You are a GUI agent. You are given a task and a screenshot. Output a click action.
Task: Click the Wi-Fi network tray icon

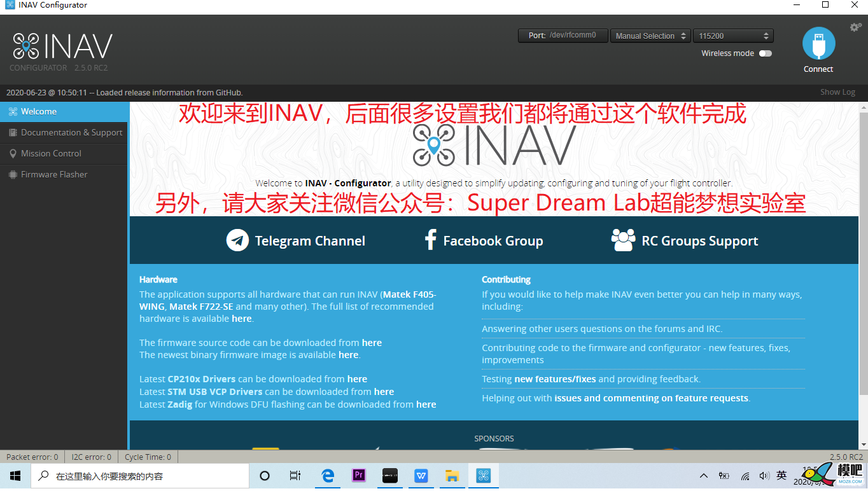click(x=745, y=476)
